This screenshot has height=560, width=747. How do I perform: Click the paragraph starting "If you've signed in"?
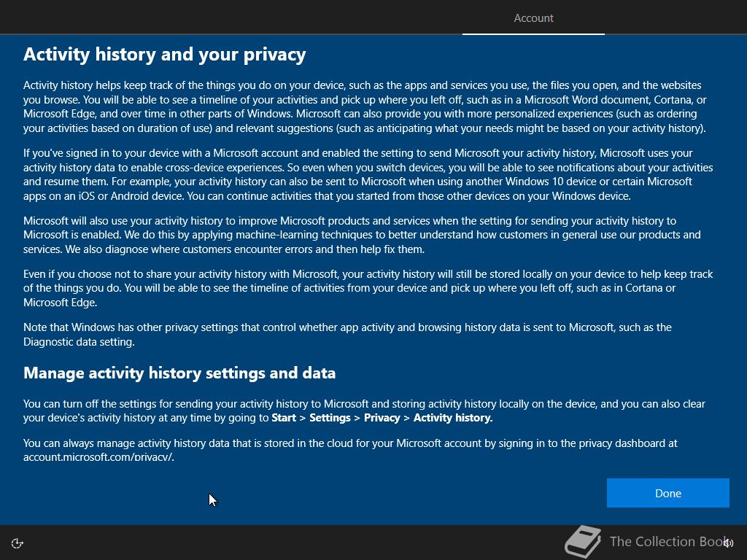pyautogui.click(x=368, y=174)
